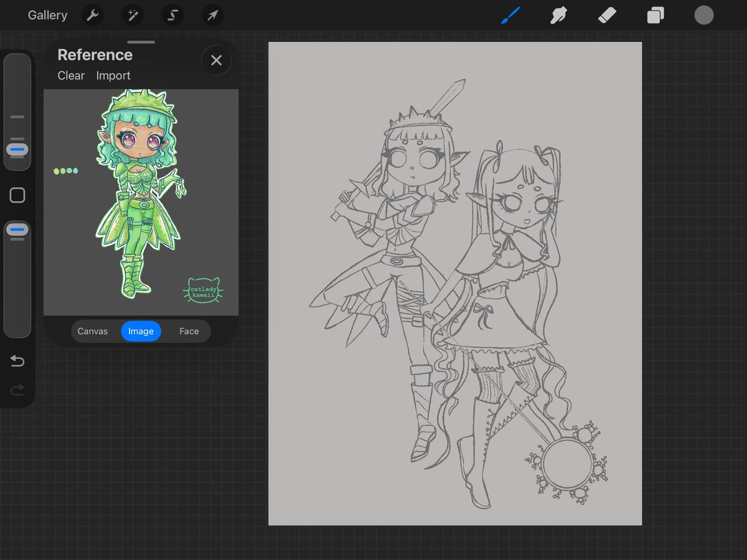Select the Smudge tool
The width and height of the screenshot is (747, 560).
pyautogui.click(x=558, y=15)
